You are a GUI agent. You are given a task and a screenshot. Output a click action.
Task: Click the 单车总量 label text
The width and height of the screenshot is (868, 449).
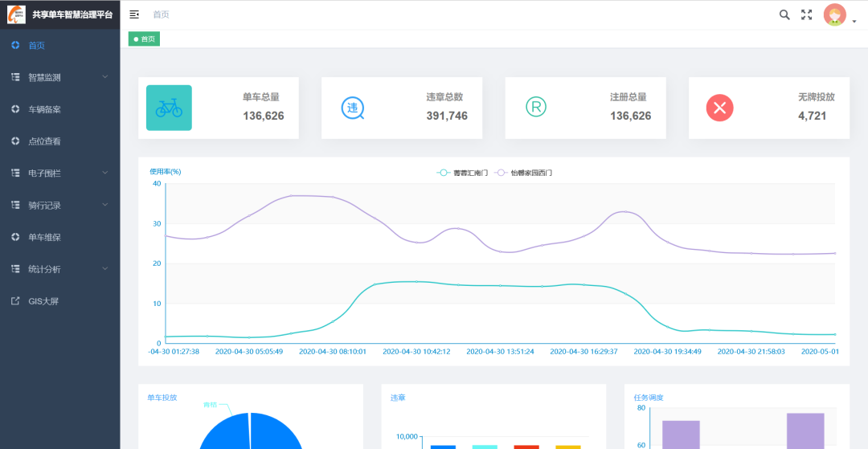(x=260, y=97)
